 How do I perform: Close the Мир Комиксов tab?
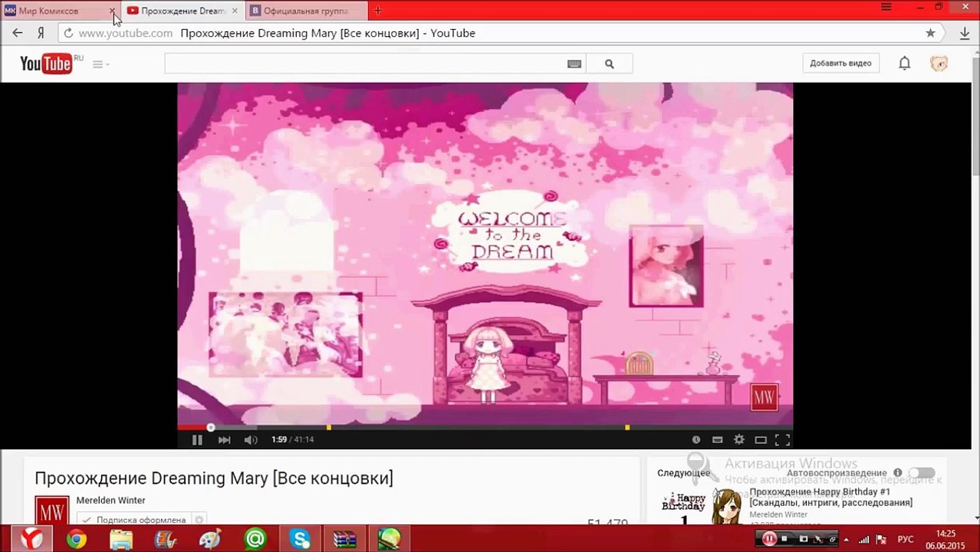point(112,11)
